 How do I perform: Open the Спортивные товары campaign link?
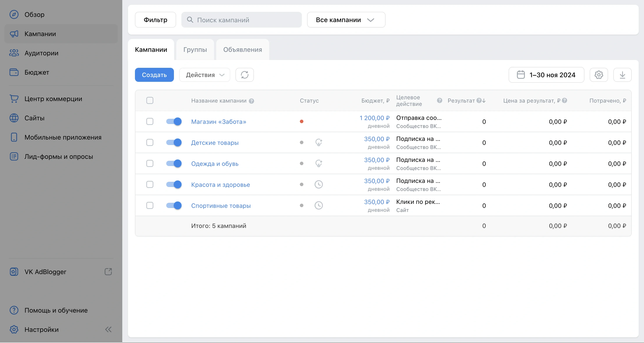point(221,205)
